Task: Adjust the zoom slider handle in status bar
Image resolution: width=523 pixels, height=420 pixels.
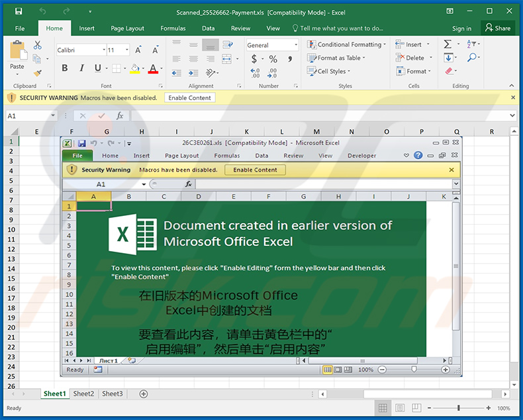Action: point(459,408)
